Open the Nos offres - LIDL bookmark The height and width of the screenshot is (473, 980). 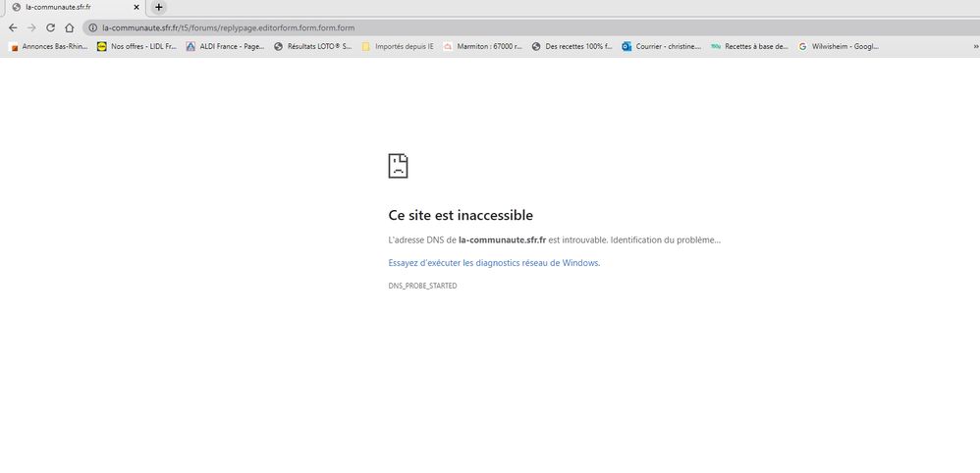(x=136, y=46)
